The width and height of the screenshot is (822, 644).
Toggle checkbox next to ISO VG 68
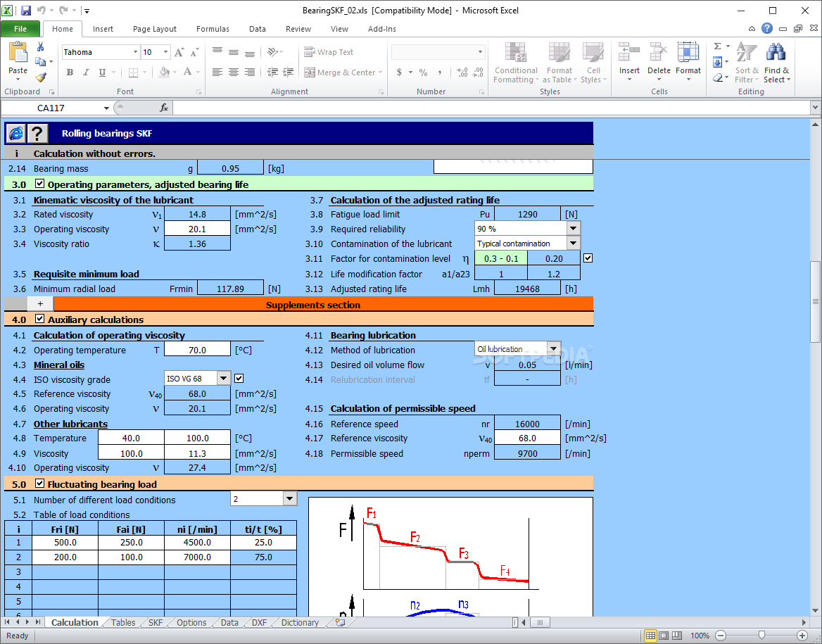pos(239,378)
